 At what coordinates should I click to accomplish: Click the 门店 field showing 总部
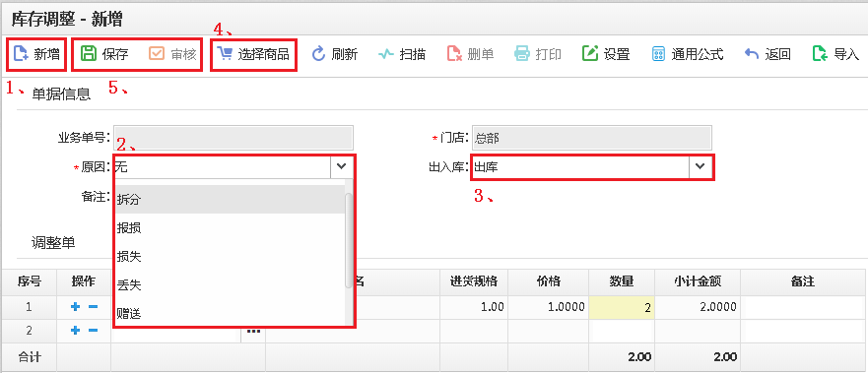click(x=592, y=138)
